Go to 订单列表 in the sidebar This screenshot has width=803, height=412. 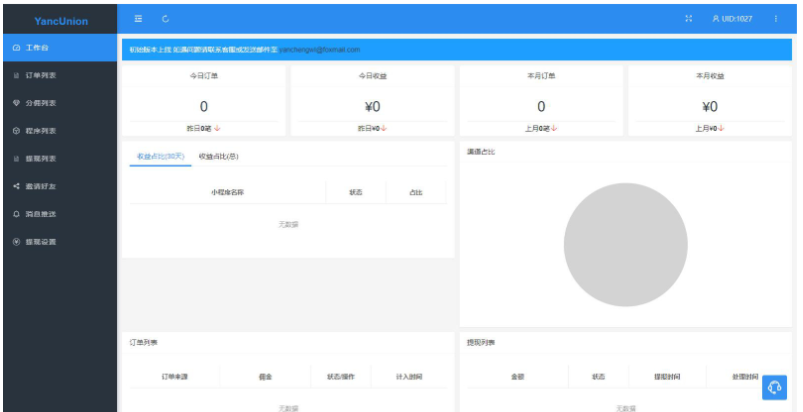pyautogui.click(x=40, y=76)
